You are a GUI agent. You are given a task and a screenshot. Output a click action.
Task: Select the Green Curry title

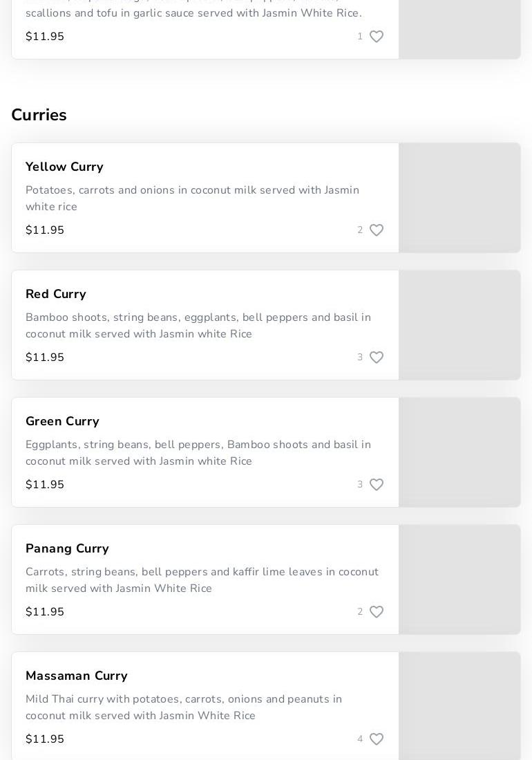(x=62, y=422)
